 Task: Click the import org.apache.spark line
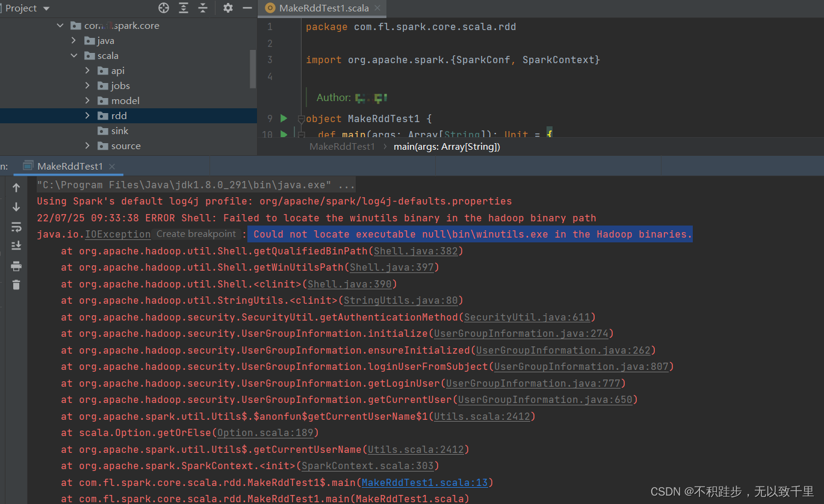point(453,60)
